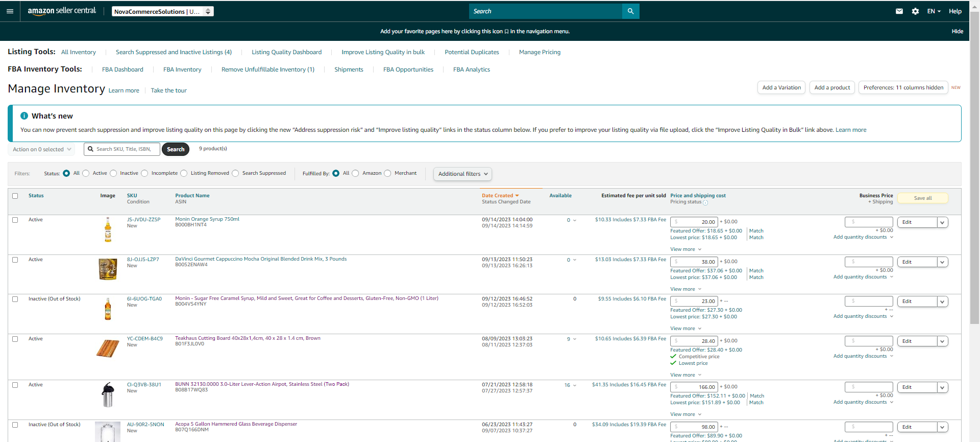Expand View more for Monin Orange Syrup pricing
Image resolution: width=980 pixels, height=442 pixels.
click(685, 249)
